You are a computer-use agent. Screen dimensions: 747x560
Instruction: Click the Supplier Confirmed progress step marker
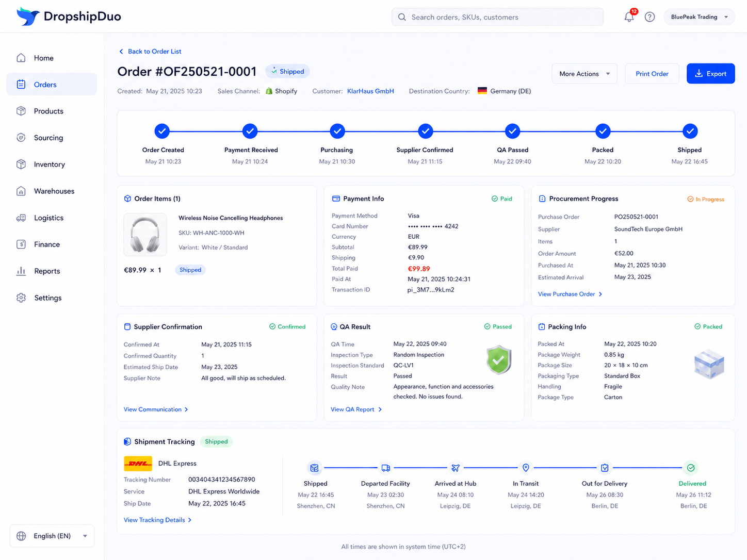point(425,131)
